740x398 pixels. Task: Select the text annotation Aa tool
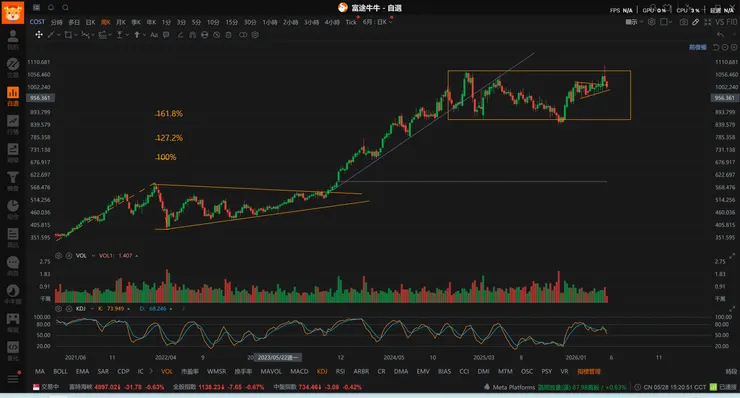154,35
